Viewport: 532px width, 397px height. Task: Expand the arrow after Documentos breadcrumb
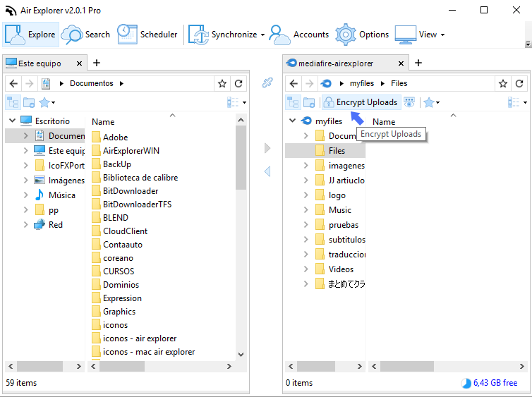click(x=122, y=83)
